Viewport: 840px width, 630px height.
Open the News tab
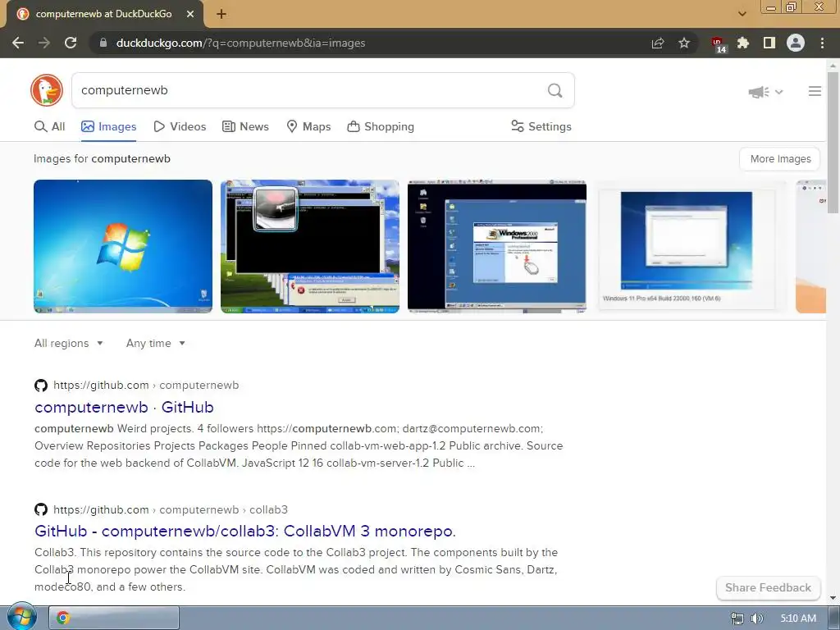(x=245, y=126)
